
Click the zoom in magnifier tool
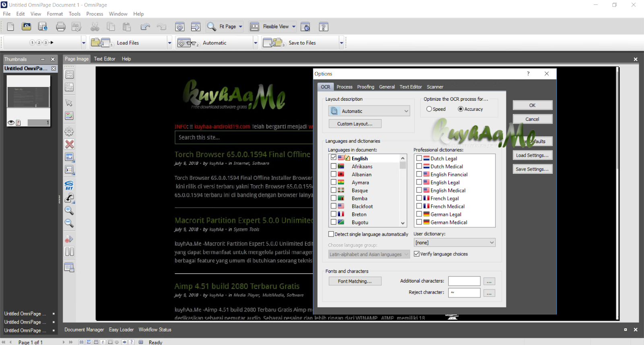coord(69,210)
